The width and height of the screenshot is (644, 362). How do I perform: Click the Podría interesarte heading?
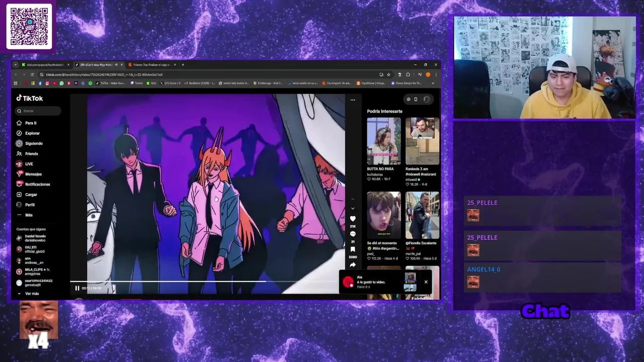385,112
